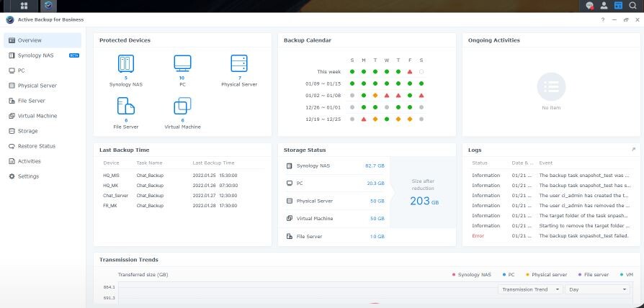The width and height of the screenshot is (644, 308).
Task: Select the FR_MK backup row
Action: pos(182,206)
